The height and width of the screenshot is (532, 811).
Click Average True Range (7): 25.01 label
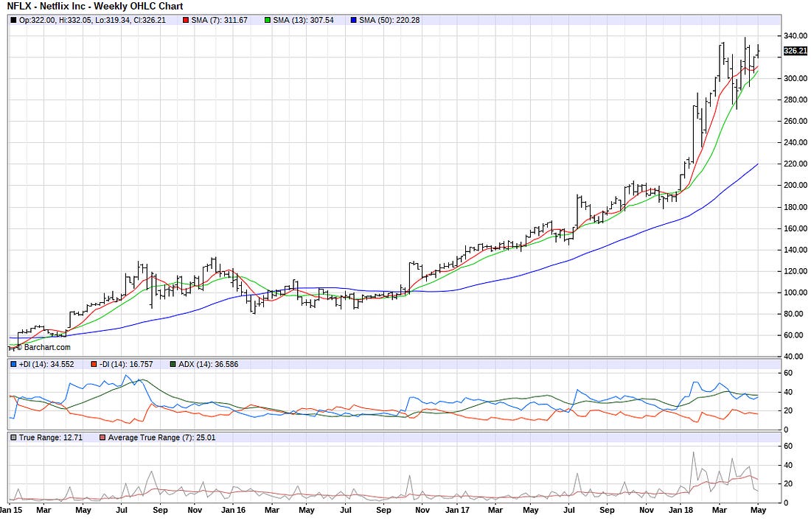(162, 438)
